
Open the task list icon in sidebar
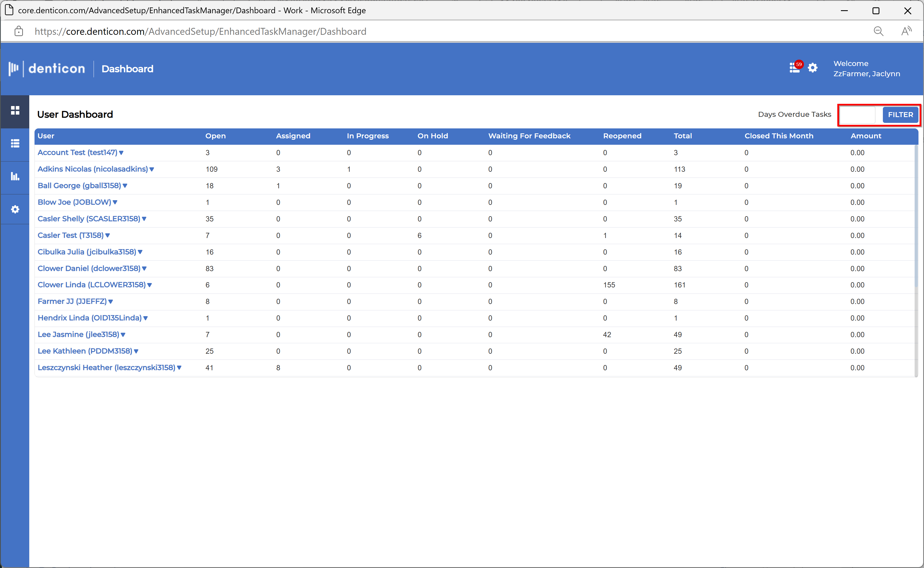[15, 144]
